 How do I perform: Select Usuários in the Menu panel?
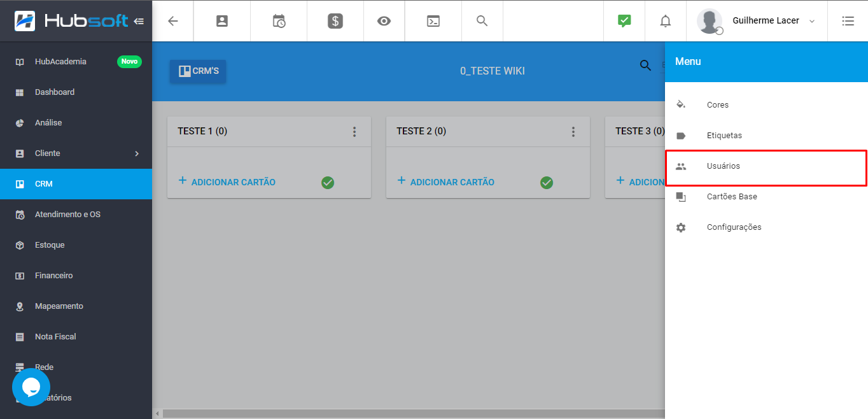(x=766, y=166)
